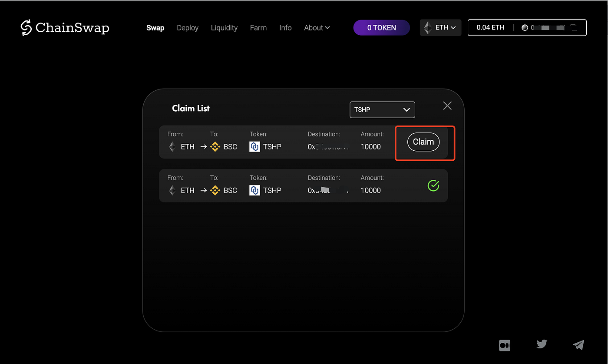Click the destination address in the unclaimed row

329,147
